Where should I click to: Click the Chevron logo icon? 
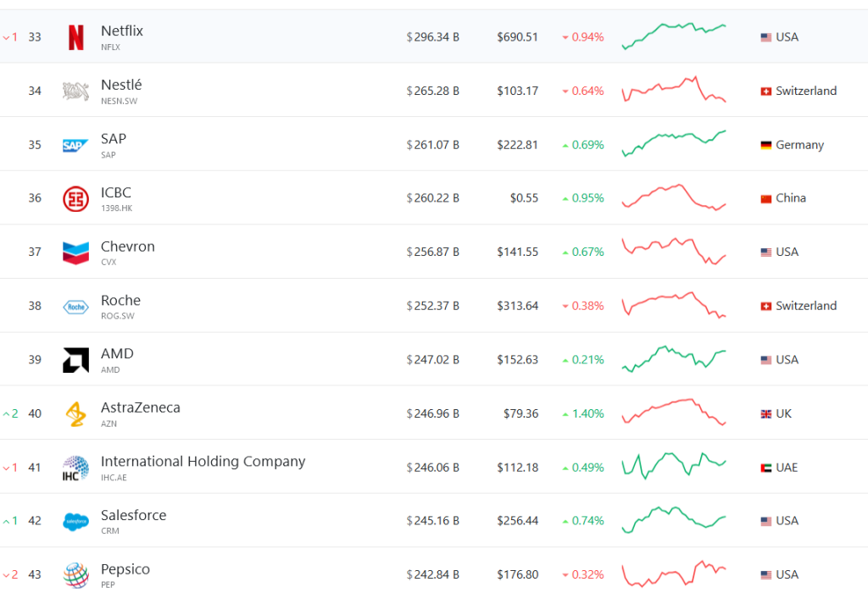point(75,252)
